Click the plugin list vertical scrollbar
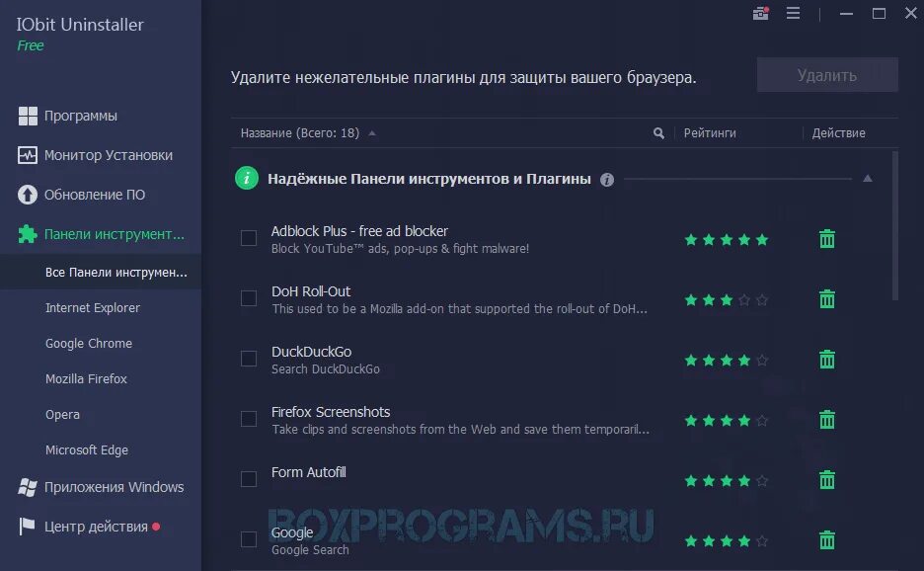924x571 pixels. [895, 225]
